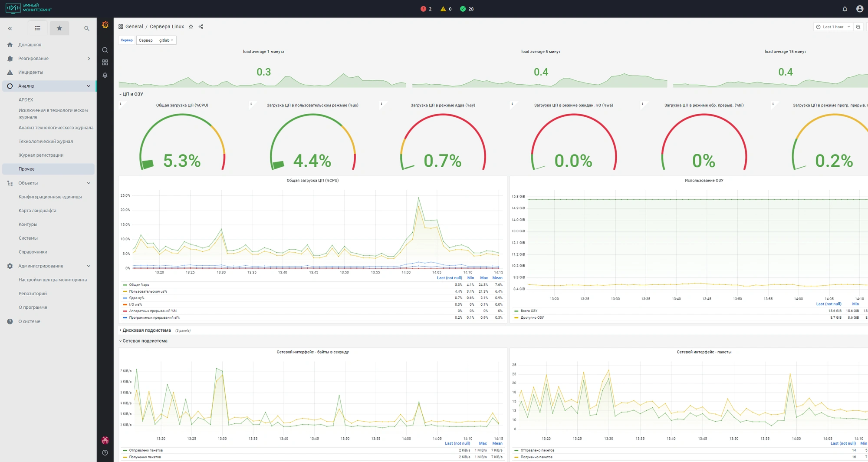Image resolution: width=868 pixels, height=462 pixels.
Task: Click the red critical alerts counter
Action: 426,9
